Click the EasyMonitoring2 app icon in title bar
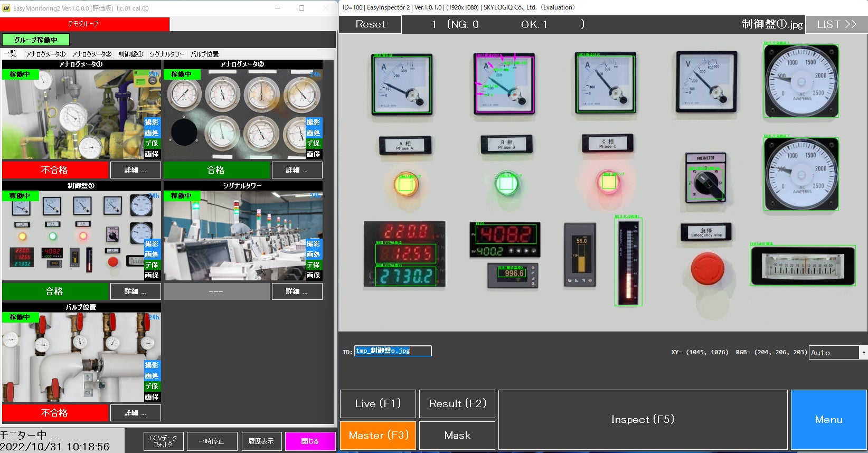This screenshot has width=868, height=453. pyautogui.click(x=6, y=8)
